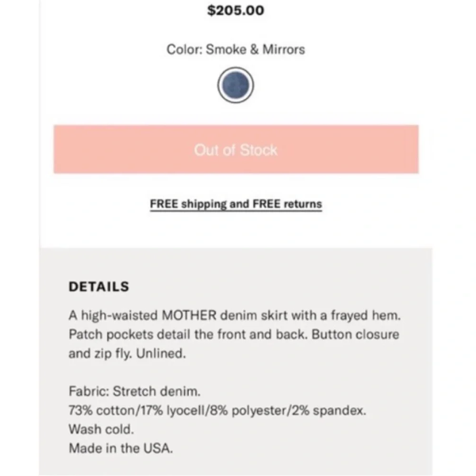Click the 'Color:' label text
This screenshot has height=476, width=476.
pyautogui.click(x=185, y=50)
